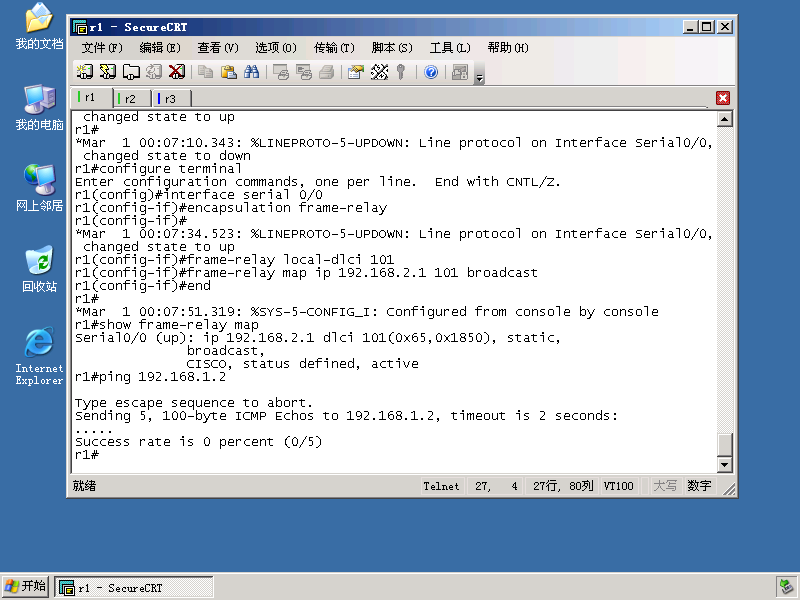Click the 27行, 80列 status entry
Image resolution: width=800 pixels, height=600 pixels.
pyautogui.click(x=563, y=486)
